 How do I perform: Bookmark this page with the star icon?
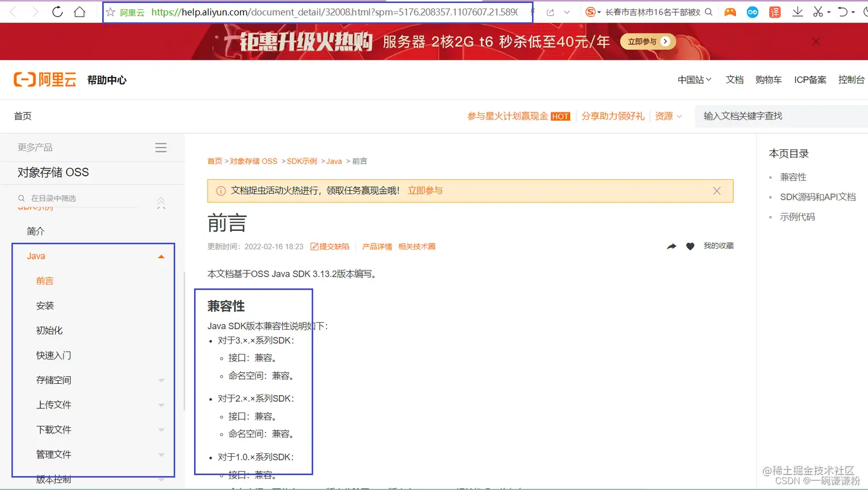point(111,12)
